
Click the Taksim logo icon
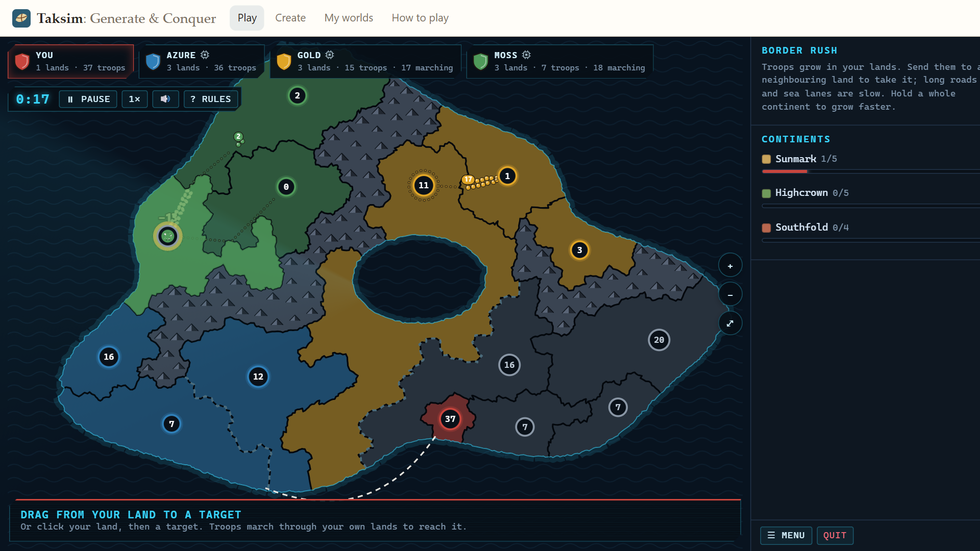pos(21,18)
